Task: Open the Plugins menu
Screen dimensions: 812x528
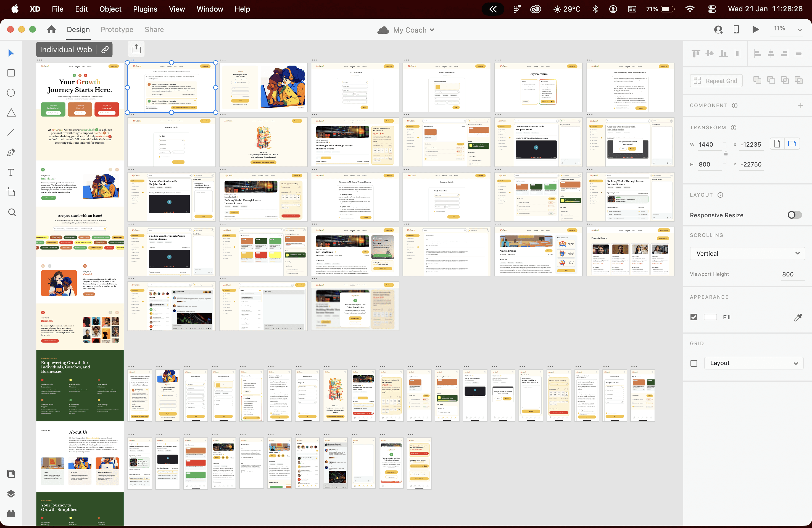Action: 145,9
